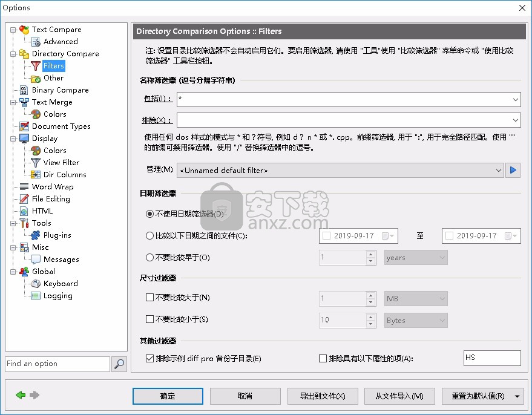Enable 不要比较大于(N) checkbox
The width and height of the screenshot is (532, 415).
click(x=149, y=298)
